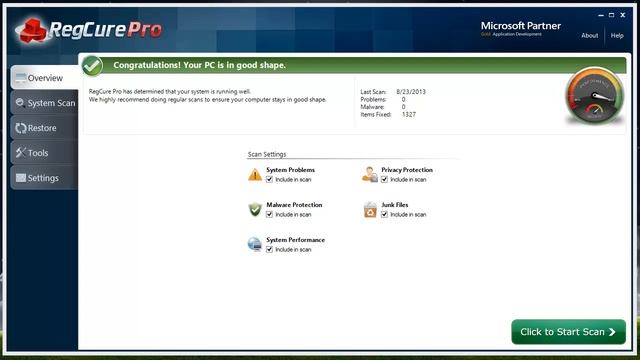Image resolution: width=640 pixels, height=360 pixels.
Task: Open the Overview tab
Action: tap(44, 78)
